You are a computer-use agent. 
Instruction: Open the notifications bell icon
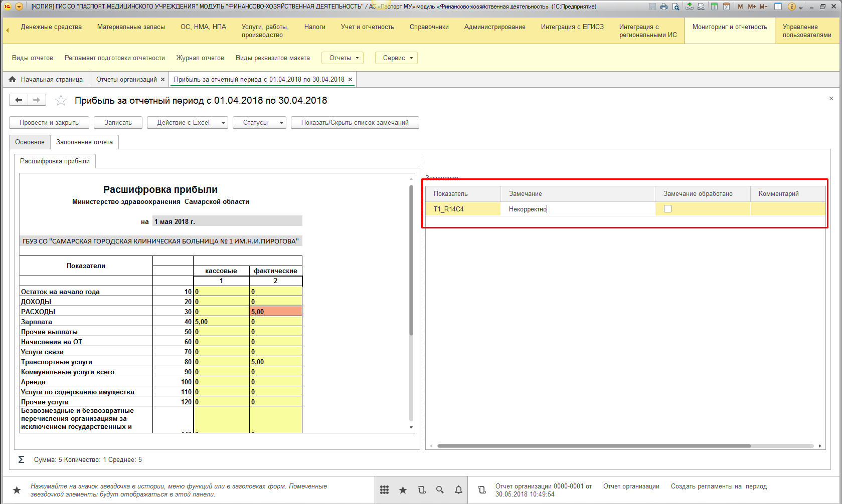(458, 490)
